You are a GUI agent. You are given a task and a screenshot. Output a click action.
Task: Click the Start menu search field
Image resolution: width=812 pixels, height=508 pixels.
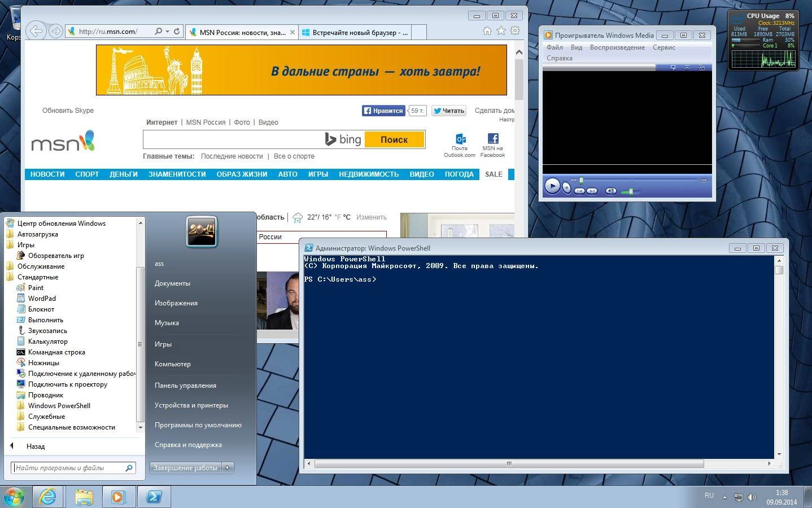click(x=73, y=468)
